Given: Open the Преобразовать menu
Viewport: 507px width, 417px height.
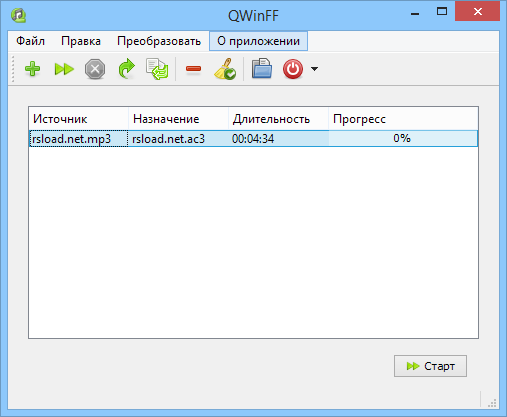Looking at the screenshot, I should tap(159, 41).
